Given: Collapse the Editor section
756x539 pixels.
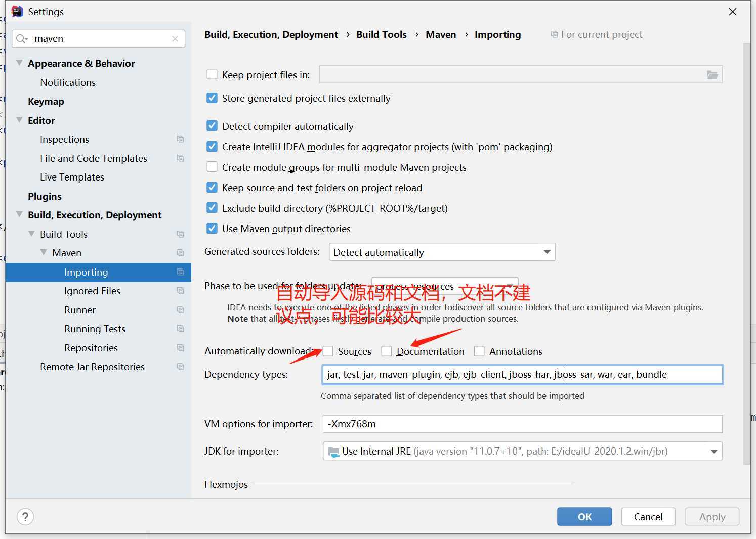Looking at the screenshot, I should [19, 120].
